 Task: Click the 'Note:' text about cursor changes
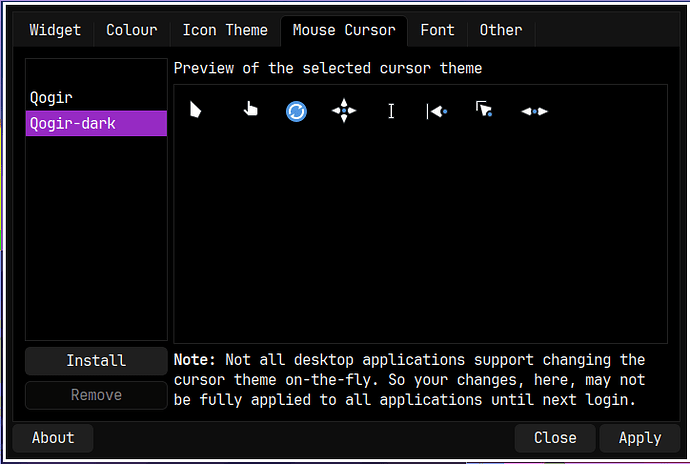coord(409,379)
